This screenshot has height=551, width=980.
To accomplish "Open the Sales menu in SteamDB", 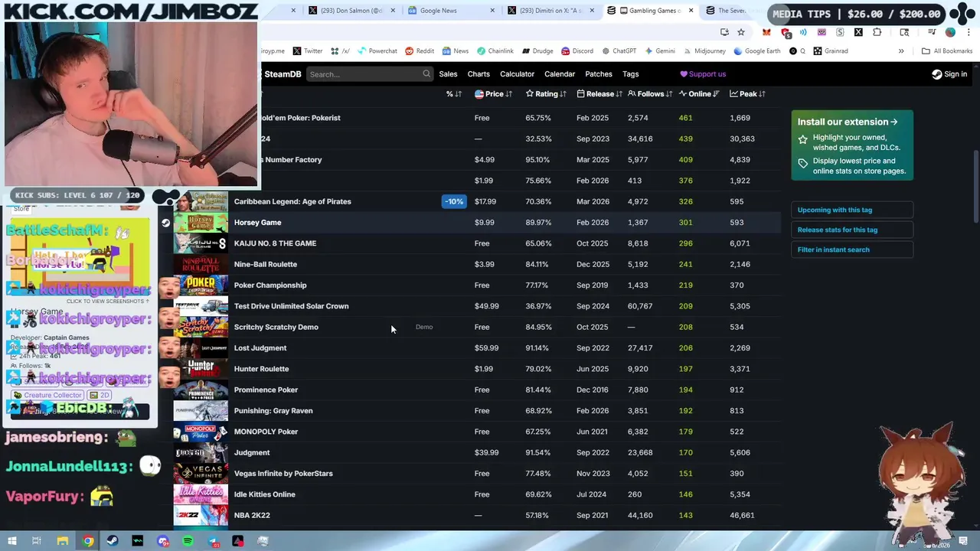I will tap(448, 74).
